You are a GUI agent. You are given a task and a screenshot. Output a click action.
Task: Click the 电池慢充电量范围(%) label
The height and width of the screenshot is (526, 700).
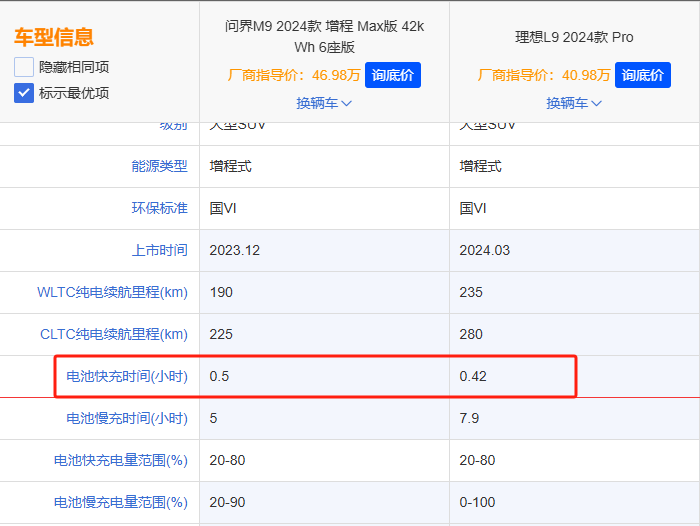click(120, 502)
